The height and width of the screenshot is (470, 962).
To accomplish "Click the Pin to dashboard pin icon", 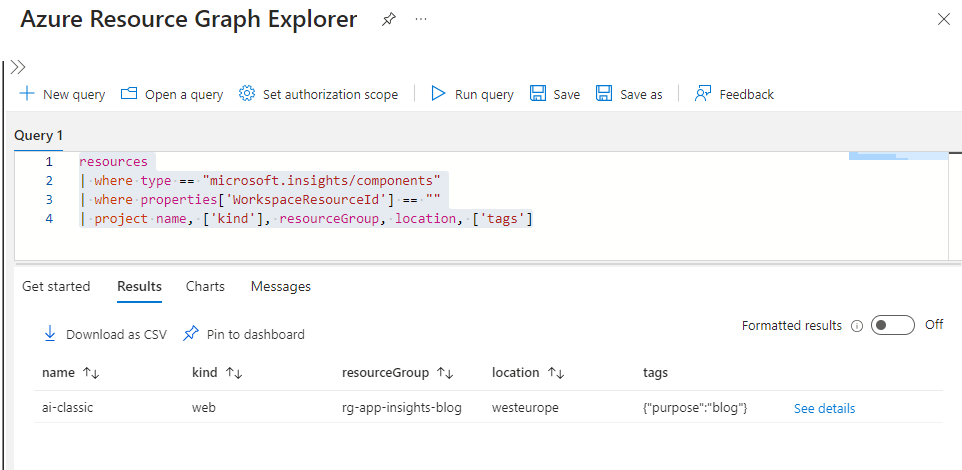I will click(x=191, y=334).
